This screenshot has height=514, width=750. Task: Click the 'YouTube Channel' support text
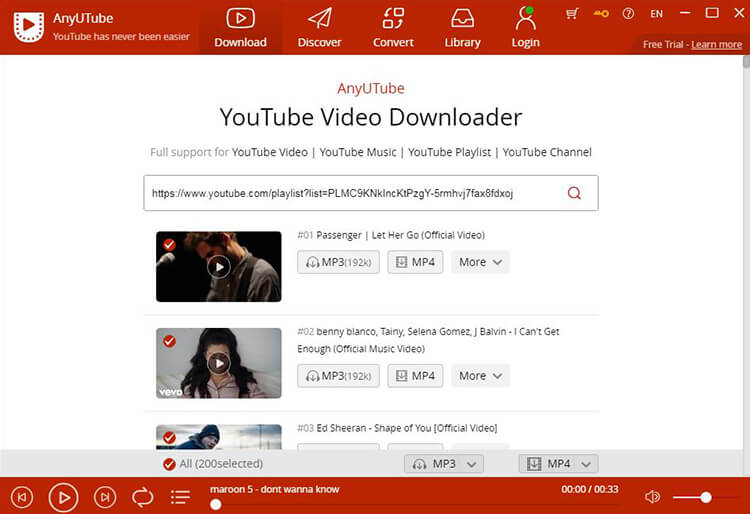click(547, 152)
